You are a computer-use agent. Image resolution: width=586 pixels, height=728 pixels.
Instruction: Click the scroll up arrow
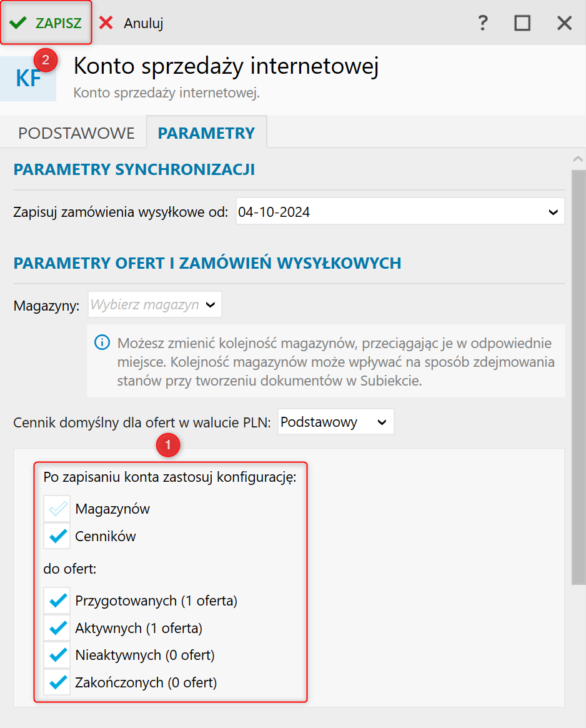(x=578, y=159)
